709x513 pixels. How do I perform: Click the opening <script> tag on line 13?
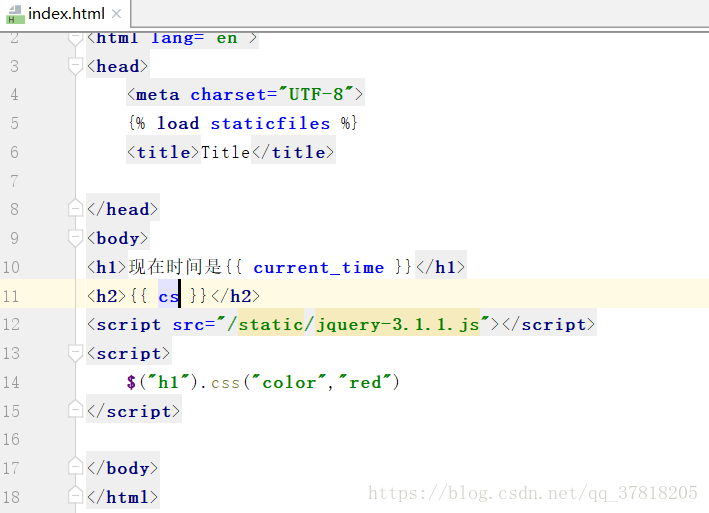128,353
